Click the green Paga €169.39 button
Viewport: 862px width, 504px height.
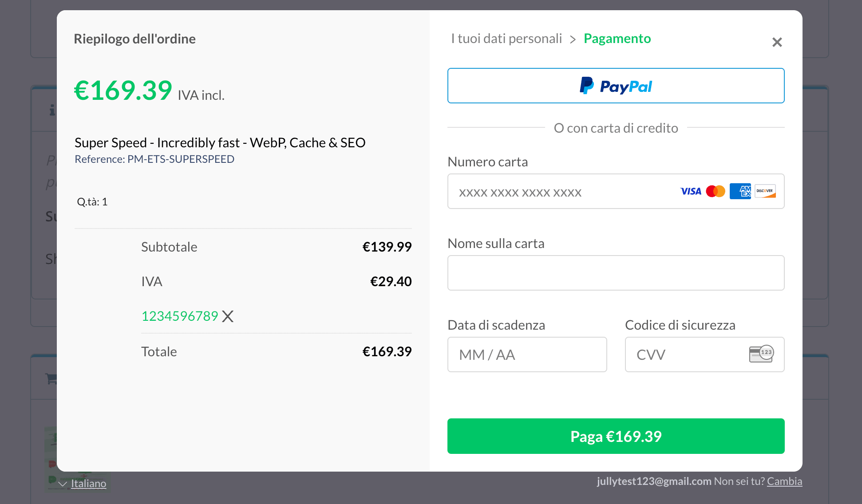pos(616,436)
